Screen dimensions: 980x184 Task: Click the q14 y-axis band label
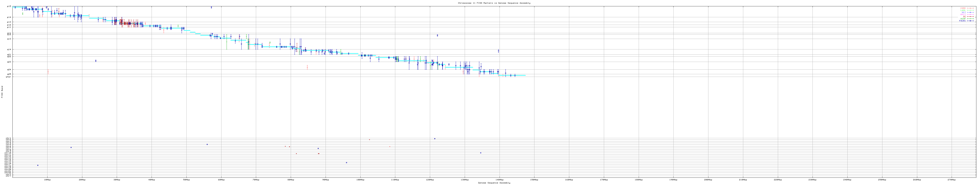click(9, 49)
